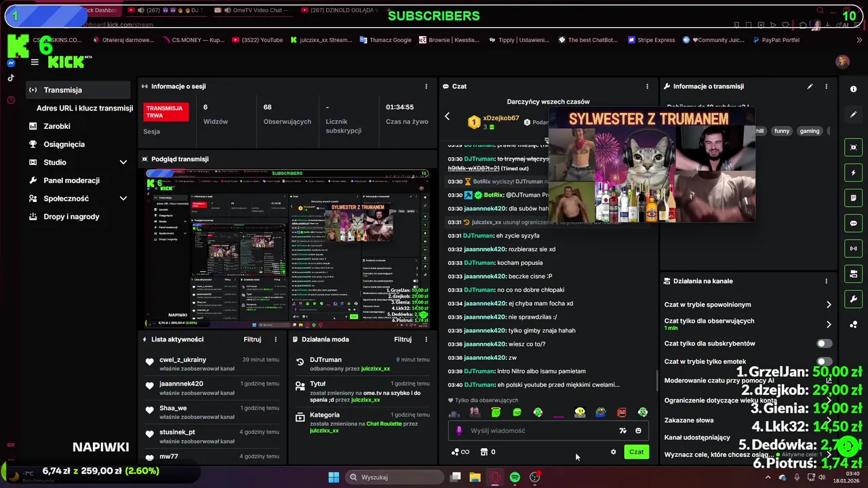Image resolution: width=868 pixels, height=488 pixels.
Task: Open Informacje o sesji options menu
Action: (426, 87)
